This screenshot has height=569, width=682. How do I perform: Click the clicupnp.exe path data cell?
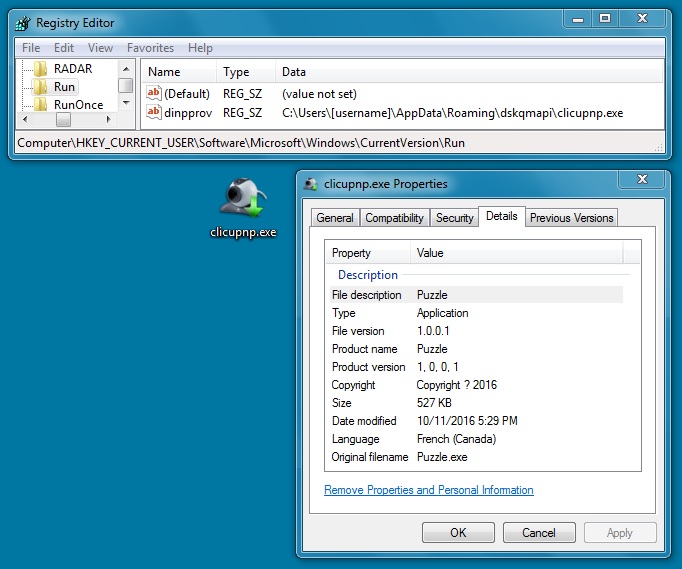[453, 113]
